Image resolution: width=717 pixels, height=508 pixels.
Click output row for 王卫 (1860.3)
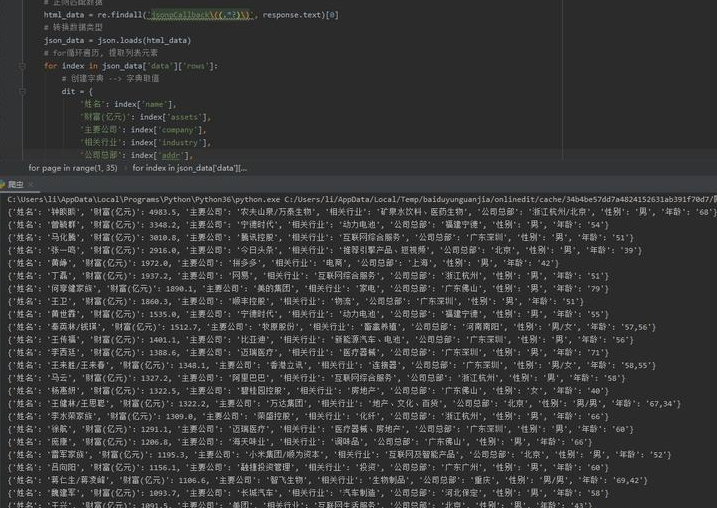pyautogui.click(x=295, y=302)
